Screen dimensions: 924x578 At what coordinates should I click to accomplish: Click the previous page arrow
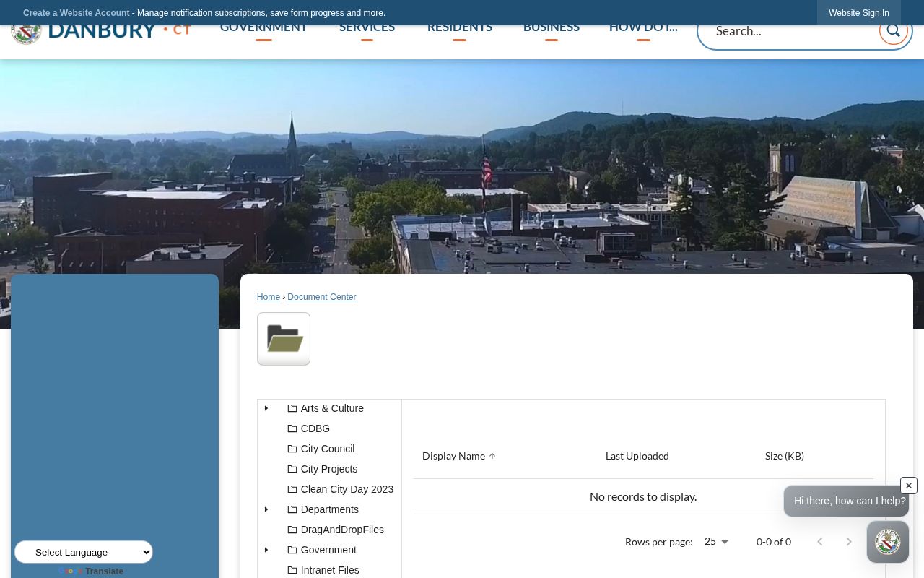[x=820, y=542]
